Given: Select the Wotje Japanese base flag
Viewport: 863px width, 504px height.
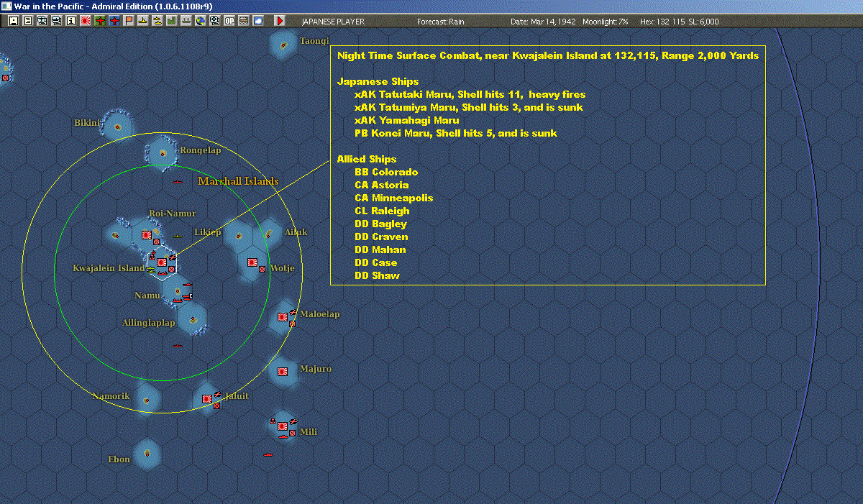Looking at the screenshot, I should [x=252, y=262].
